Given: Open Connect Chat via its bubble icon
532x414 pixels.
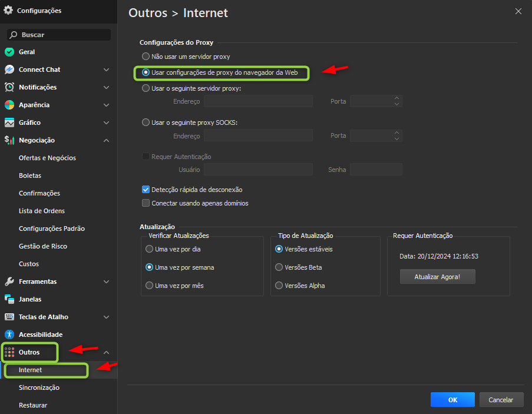Looking at the screenshot, I should (x=9, y=69).
